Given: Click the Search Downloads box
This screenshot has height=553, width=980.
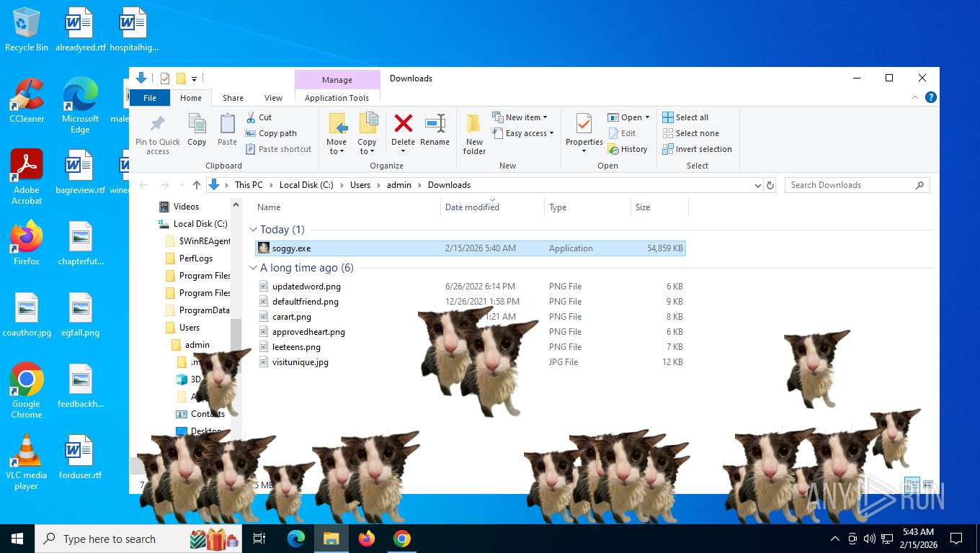Looking at the screenshot, I should [857, 185].
